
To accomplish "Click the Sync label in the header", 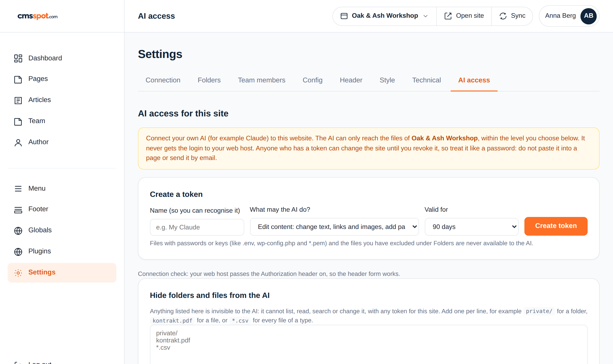I will point(518,16).
